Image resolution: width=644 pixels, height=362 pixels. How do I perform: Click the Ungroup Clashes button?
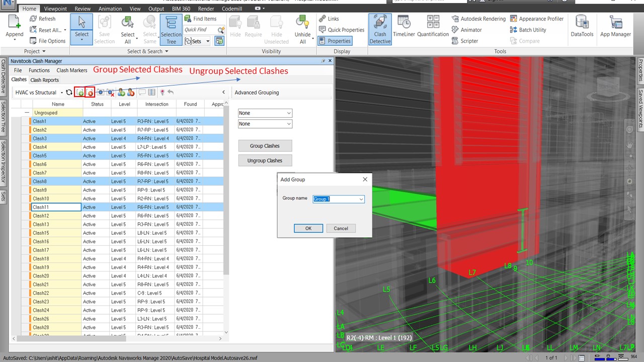point(265,160)
